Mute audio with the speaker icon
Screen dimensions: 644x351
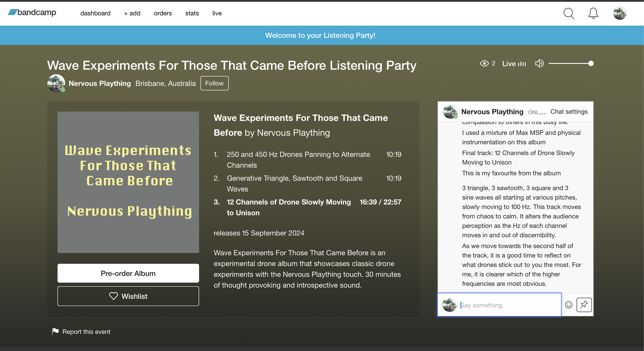pyautogui.click(x=539, y=63)
